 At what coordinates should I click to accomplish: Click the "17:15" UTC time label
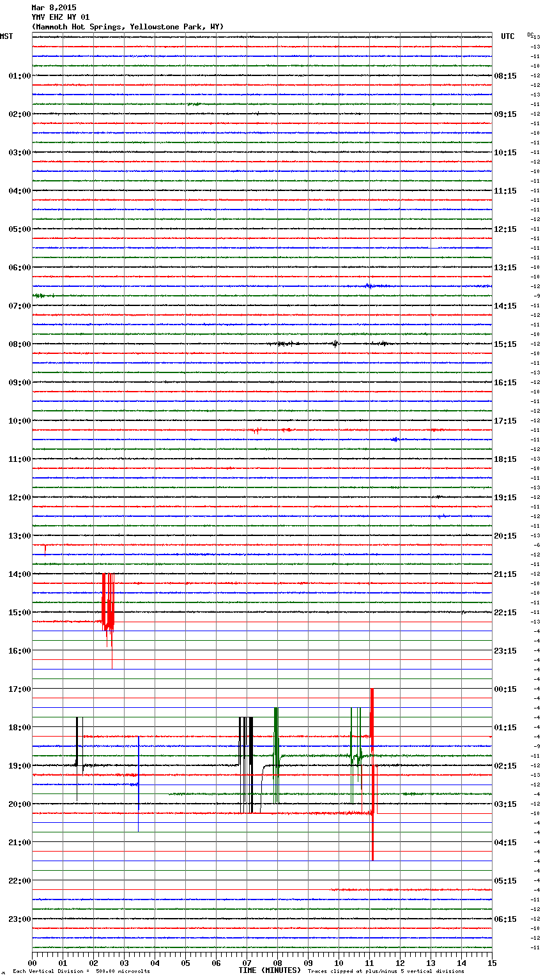pos(505,420)
